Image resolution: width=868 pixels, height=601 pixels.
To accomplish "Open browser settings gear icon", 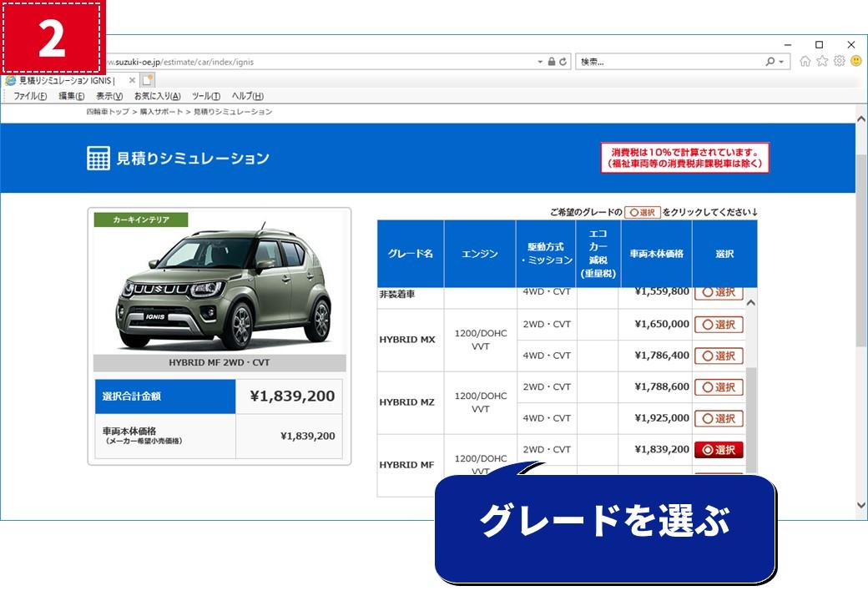I will pos(840,61).
